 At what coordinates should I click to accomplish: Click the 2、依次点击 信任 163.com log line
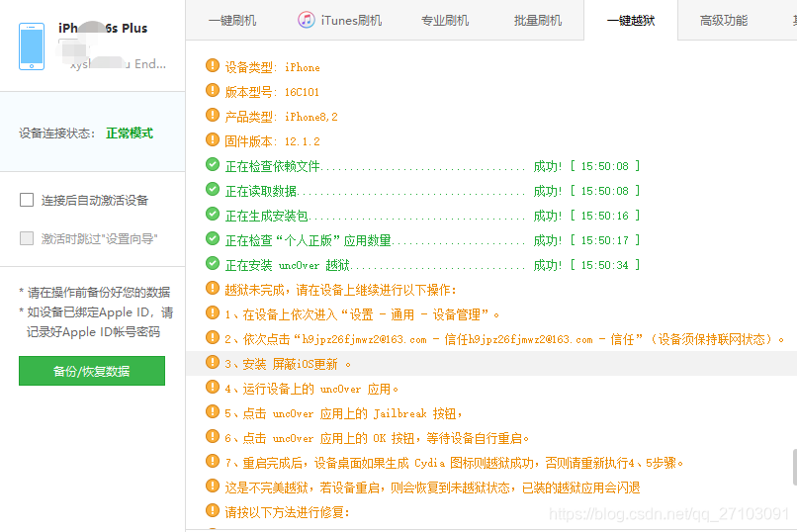pos(504,339)
